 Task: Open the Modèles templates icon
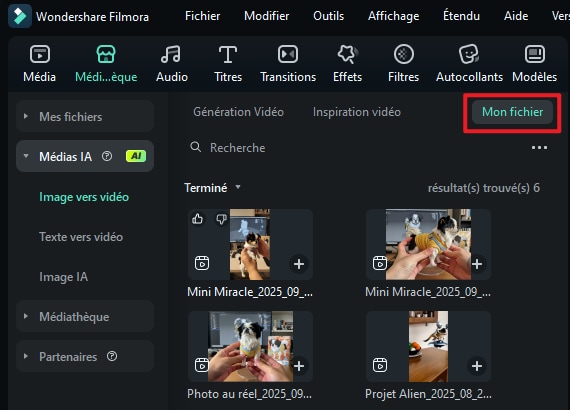click(x=535, y=55)
